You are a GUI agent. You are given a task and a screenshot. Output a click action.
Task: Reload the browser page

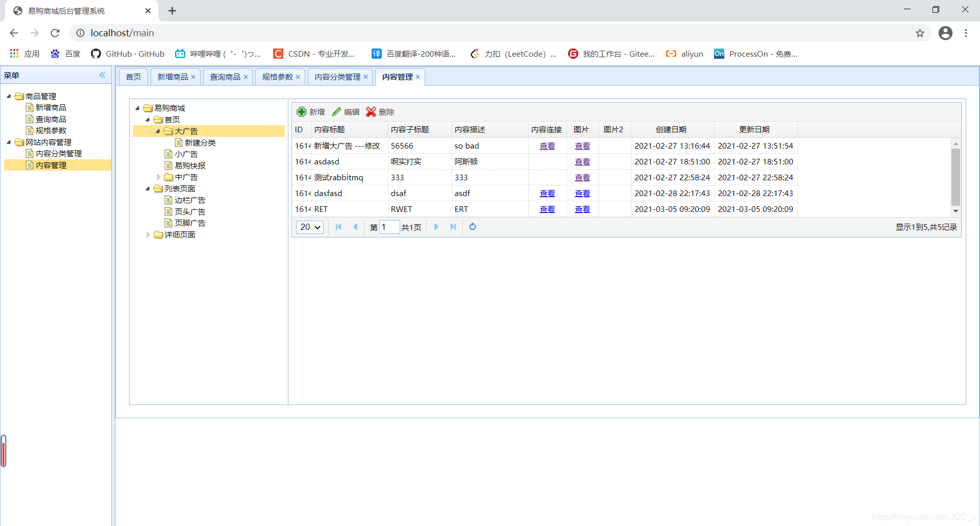pyautogui.click(x=55, y=33)
